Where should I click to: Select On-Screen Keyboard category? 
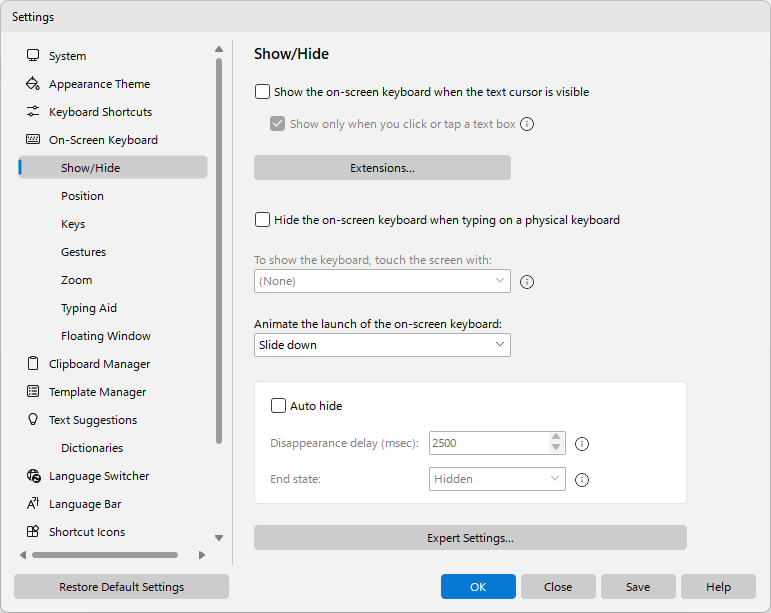click(103, 140)
